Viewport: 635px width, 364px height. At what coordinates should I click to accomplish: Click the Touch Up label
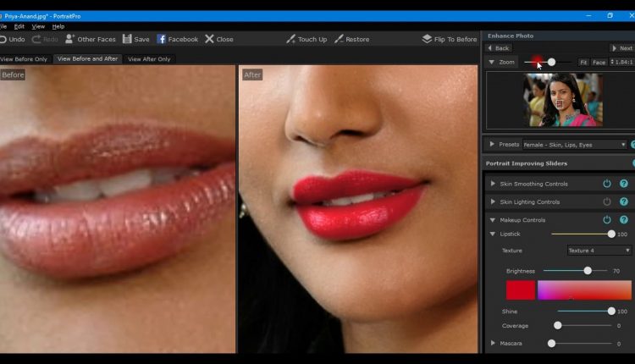(312, 39)
